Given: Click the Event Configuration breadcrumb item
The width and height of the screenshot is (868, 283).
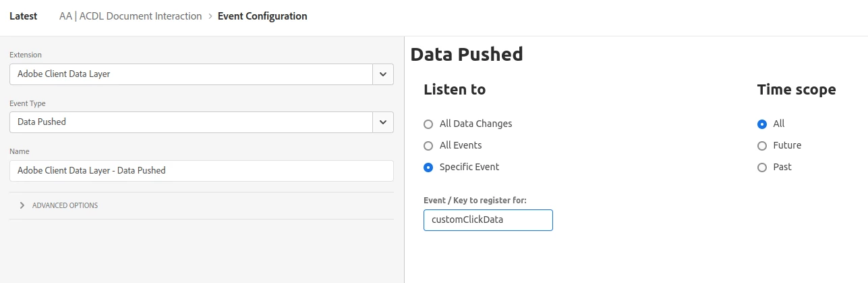Looking at the screenshot, I should tap(262, 16).
